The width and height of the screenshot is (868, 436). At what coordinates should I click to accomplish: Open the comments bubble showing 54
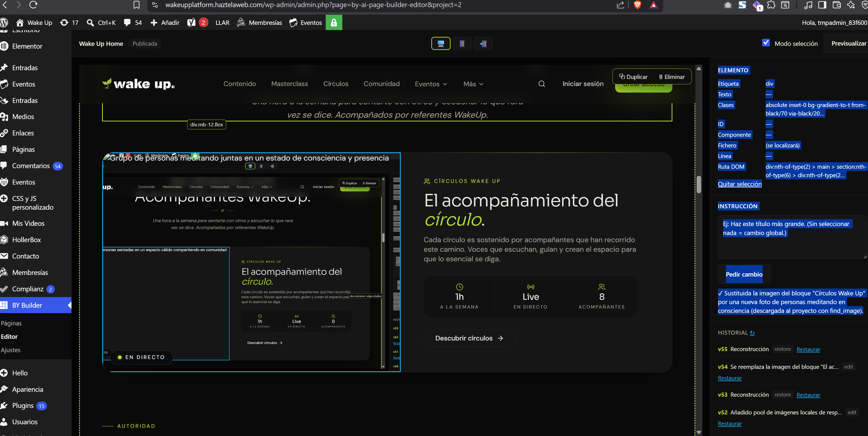pos(132,23)
